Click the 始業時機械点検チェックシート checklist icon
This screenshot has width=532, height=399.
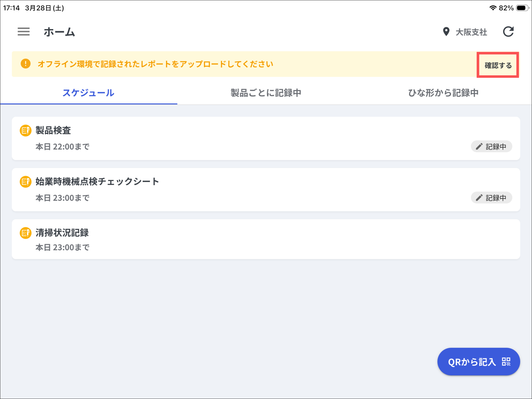(x=25, y=182)
